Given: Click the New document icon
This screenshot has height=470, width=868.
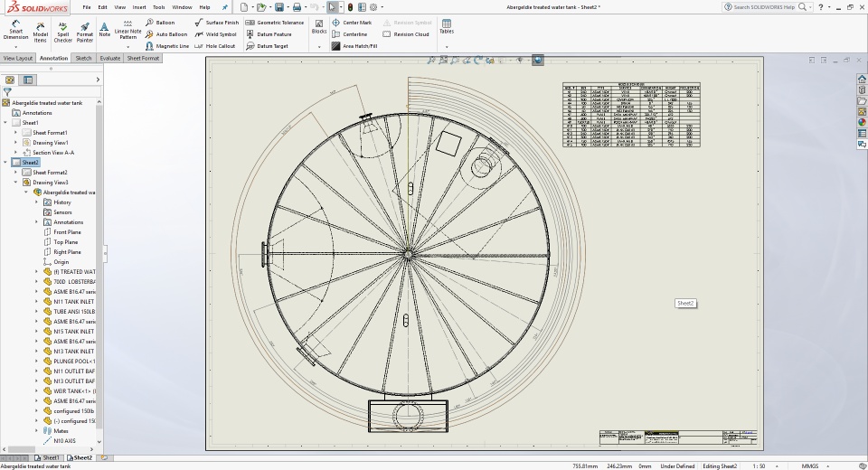Looking at the screenshot, I should [244, 7].
